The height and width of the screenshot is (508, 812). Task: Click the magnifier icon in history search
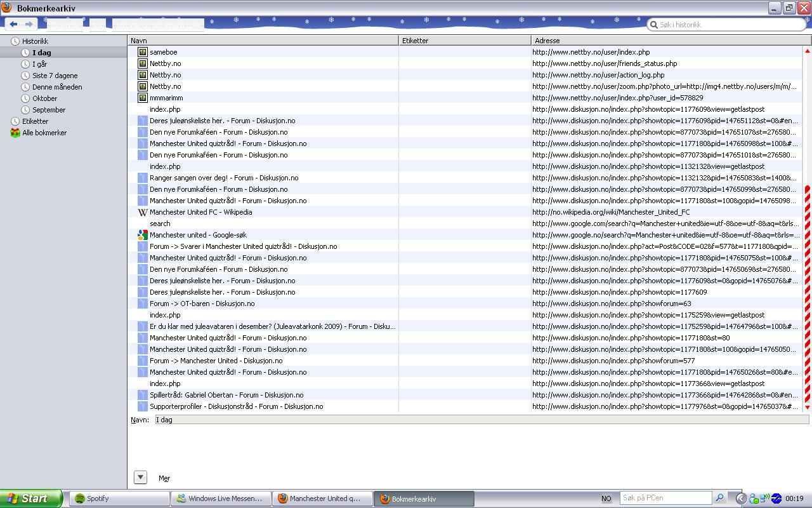(x=653, y=25)
